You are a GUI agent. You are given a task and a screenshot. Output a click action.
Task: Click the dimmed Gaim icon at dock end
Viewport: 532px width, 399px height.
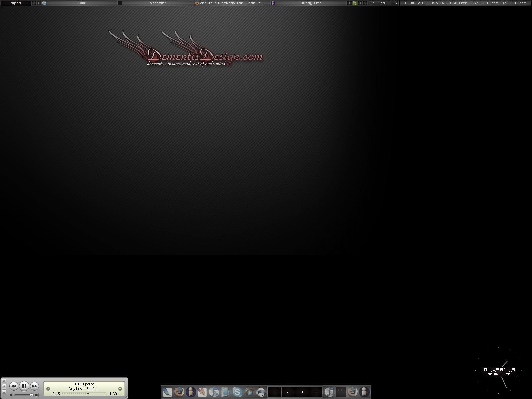pyautogui.click(x=364, y=392)
